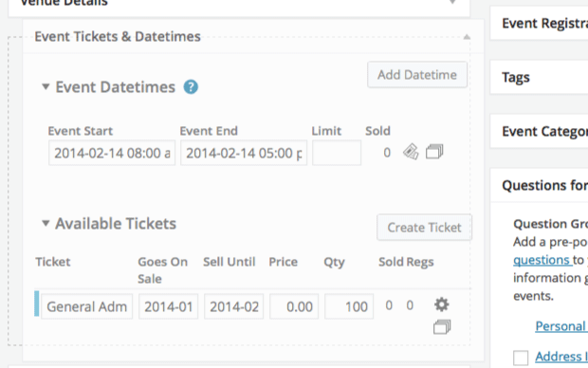Open General Admission ticket gear settings
The image size is (588, 368).
point(442,304)
